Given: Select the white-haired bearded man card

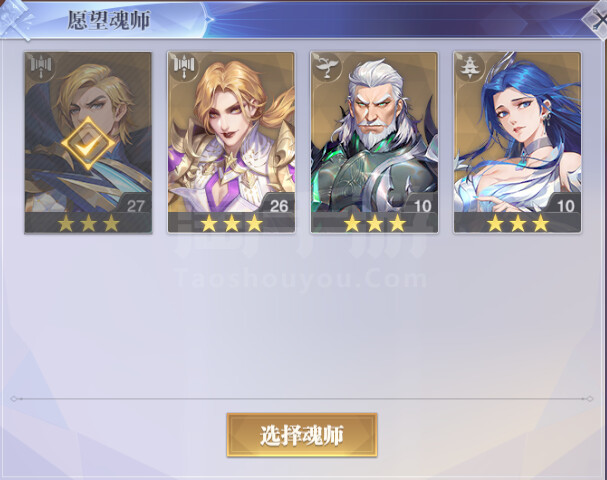Looking at the screenshot, I should click(374, 142).
